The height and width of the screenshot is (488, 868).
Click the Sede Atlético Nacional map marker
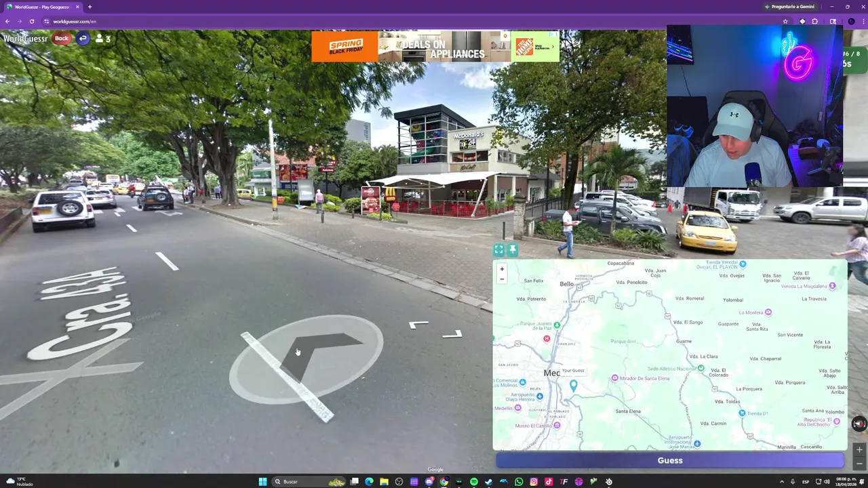click(701, 369)
